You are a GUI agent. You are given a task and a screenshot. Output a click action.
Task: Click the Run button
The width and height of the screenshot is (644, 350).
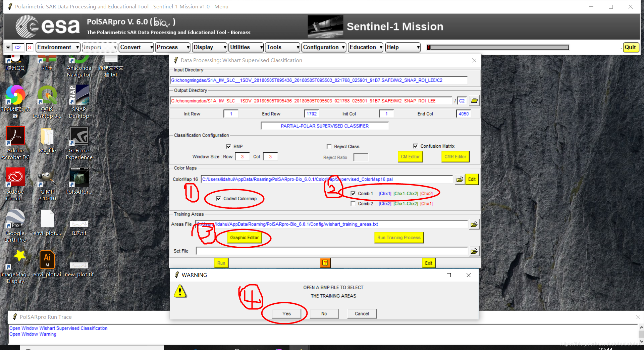[x=221, y=263]
